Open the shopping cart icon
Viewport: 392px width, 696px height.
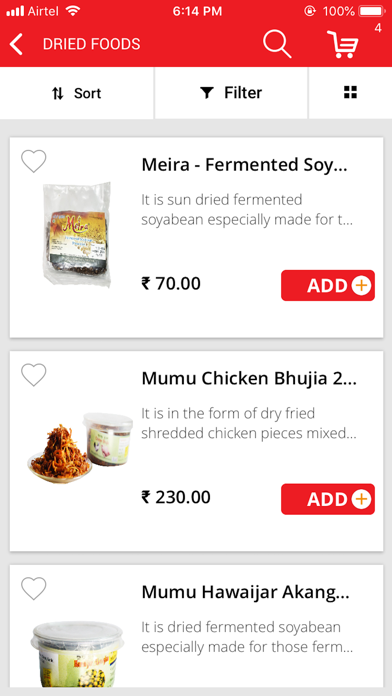pyautogui.click(x=342, y=44)
